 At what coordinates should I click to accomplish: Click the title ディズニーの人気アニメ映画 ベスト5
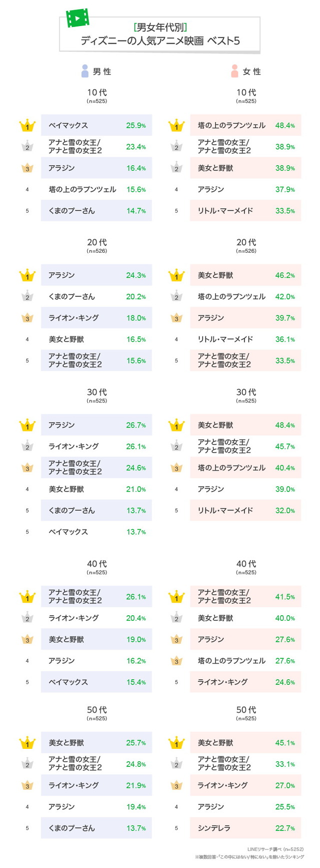click(160, 41)
